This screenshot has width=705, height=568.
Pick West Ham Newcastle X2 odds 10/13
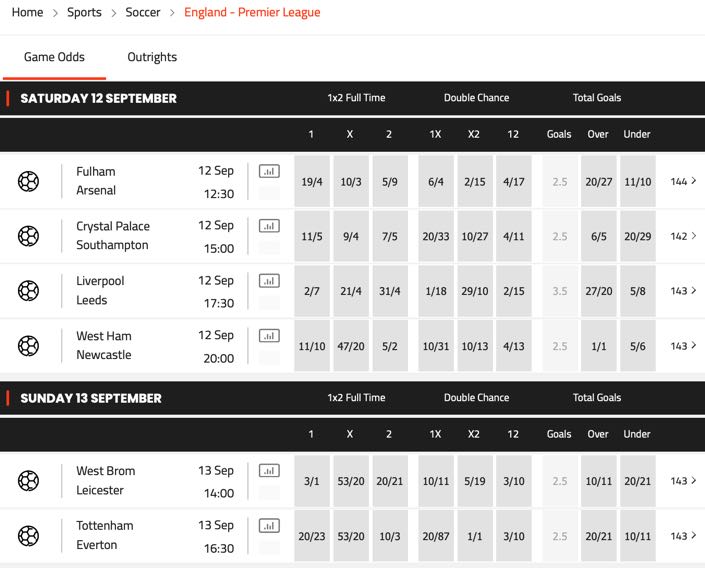click(475, 346)
